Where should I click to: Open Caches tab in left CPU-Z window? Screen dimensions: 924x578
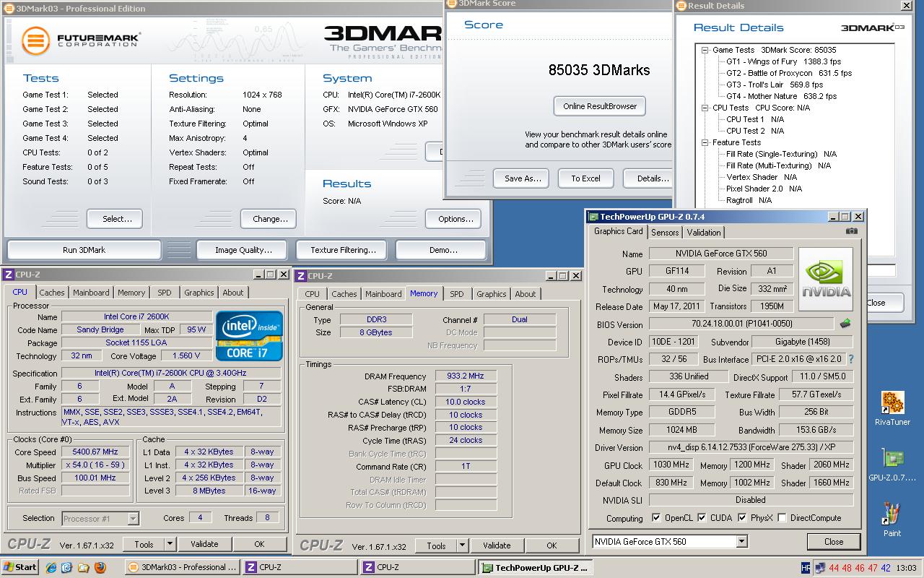pyautogui.click(x=52, y=293)
